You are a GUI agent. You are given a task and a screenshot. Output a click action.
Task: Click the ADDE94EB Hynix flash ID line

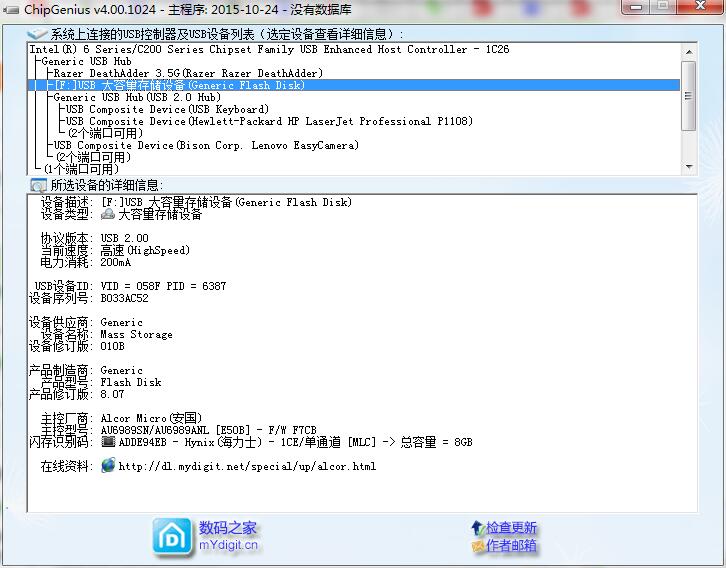[295, 442]
